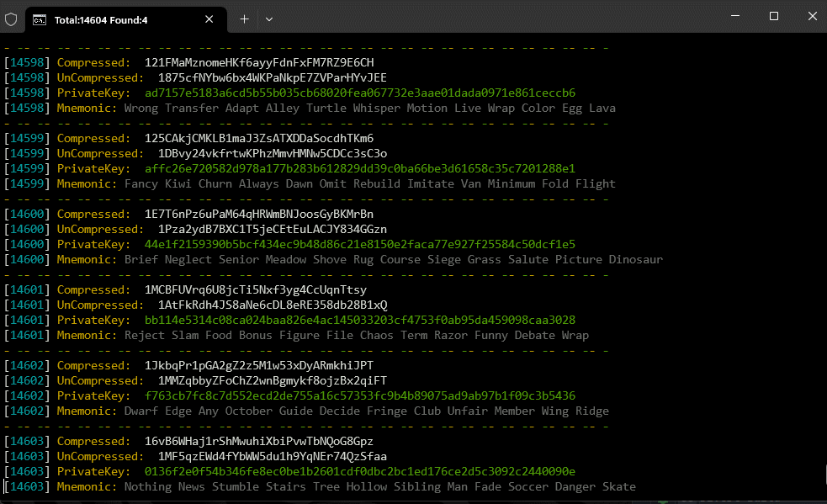Click compressed address 1E7T6nPz6uPaM64qHRWmBNJoosGyBKMrBn

tap(259, 215)
